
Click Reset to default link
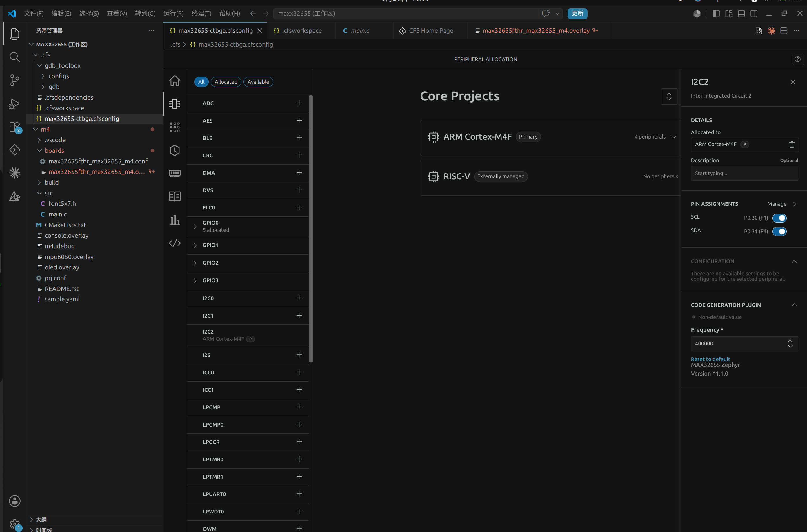tap(710, 359)
